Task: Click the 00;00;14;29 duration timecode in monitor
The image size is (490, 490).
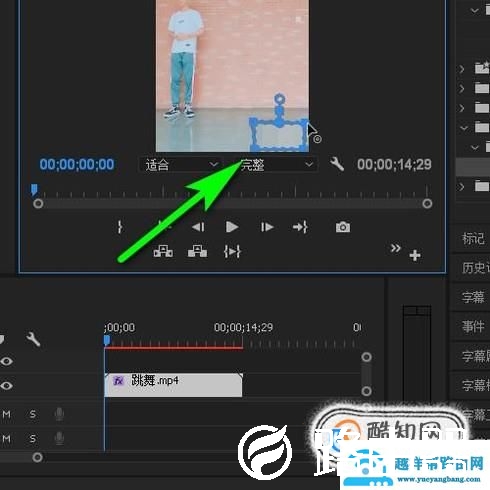Action: (x=394, y=164)
